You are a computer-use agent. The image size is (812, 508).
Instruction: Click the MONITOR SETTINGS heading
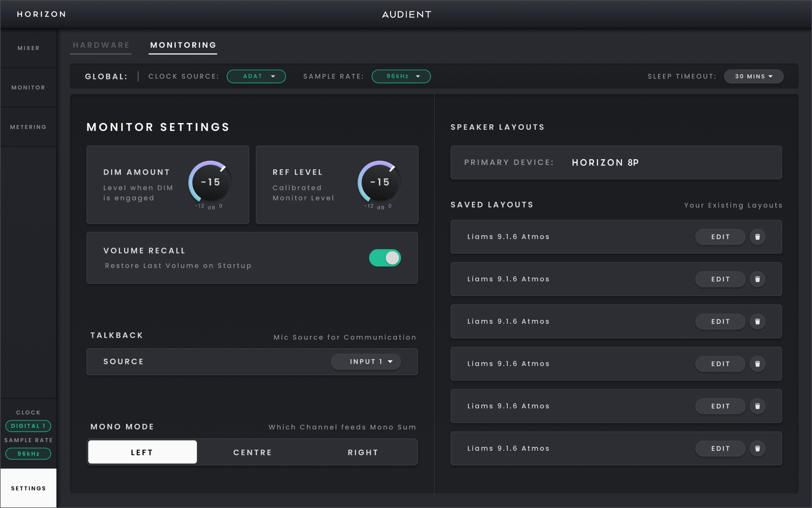click(x=158, y=127)
